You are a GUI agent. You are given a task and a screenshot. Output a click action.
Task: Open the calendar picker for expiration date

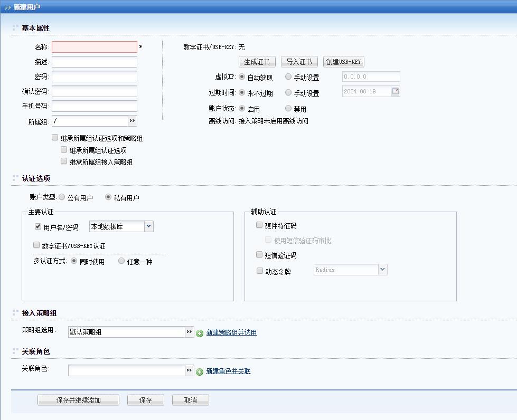(x=396, y=91)
